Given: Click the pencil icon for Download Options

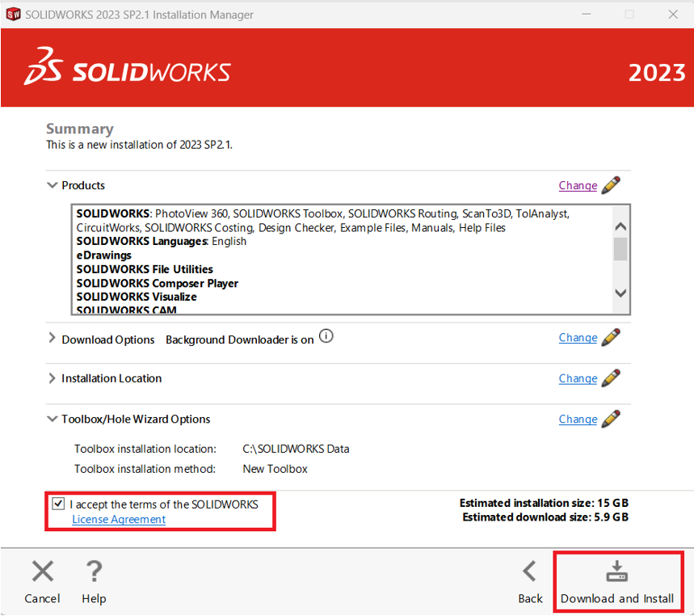Looking at the screenshot, I should [x=612, y=338].
